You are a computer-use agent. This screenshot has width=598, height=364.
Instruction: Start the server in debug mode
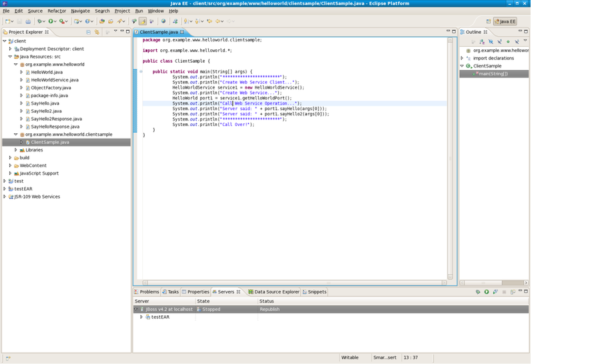478,292
